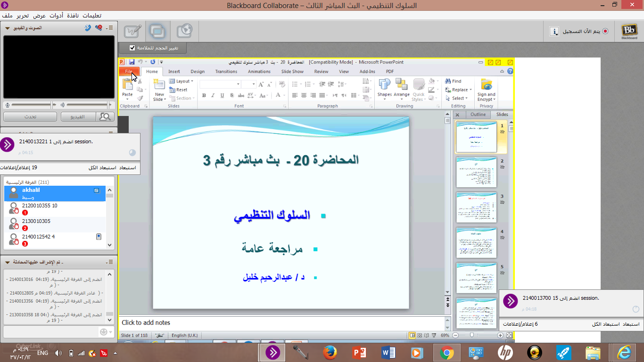Toggle Bold formatting
Viewport: 644px width, 362px height.
[204, 95]
